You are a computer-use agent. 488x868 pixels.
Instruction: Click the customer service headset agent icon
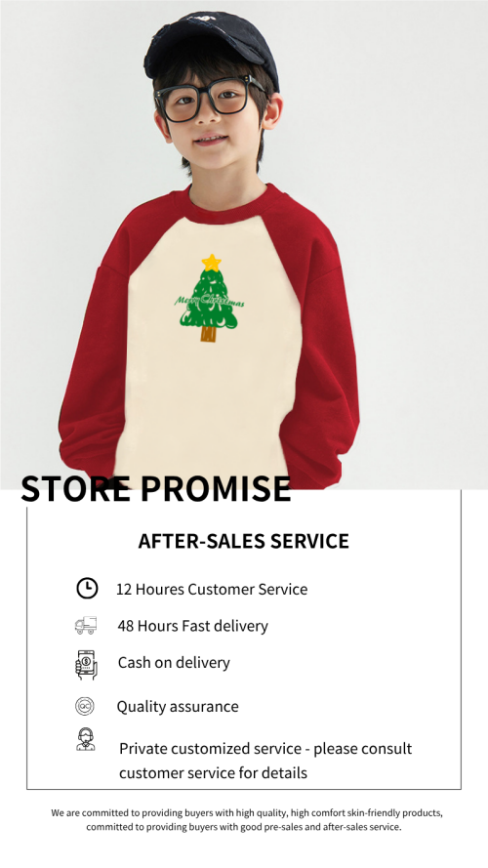(x=85, y=739)
